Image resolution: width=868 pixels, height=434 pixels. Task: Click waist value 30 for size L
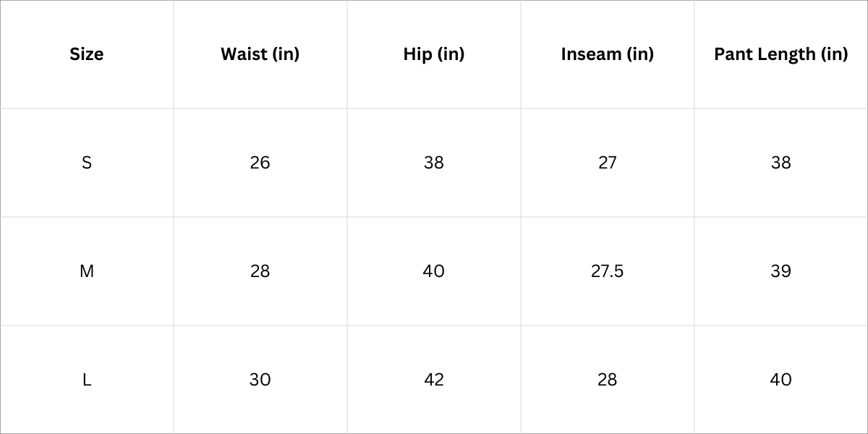(x=260, y=380)
